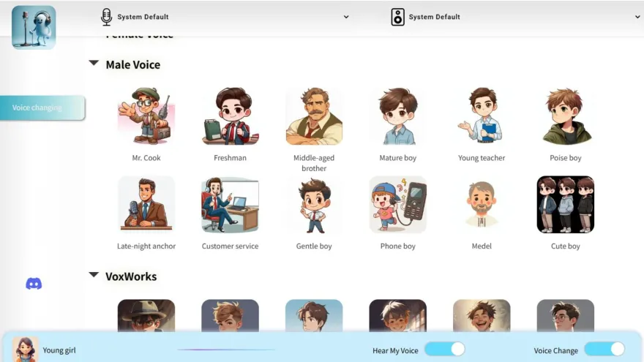
Task: Click the VoxWorks heading text
Action: 131,276
